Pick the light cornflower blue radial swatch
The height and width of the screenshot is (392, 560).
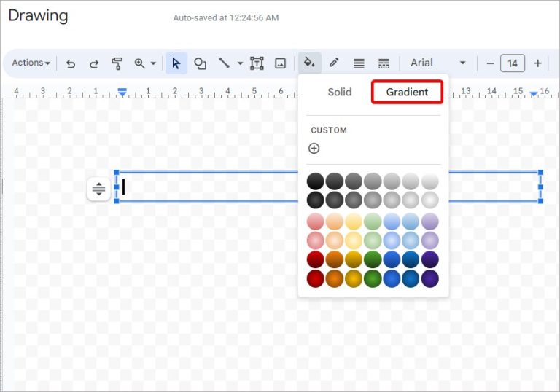(392, 240)
